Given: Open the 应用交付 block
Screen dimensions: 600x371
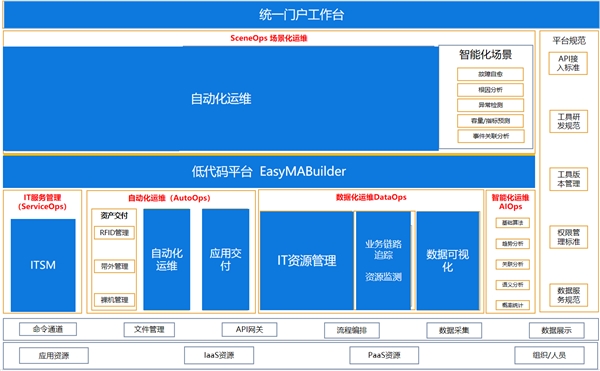Looking at the screenshot, I should click(x=225, y=259).
